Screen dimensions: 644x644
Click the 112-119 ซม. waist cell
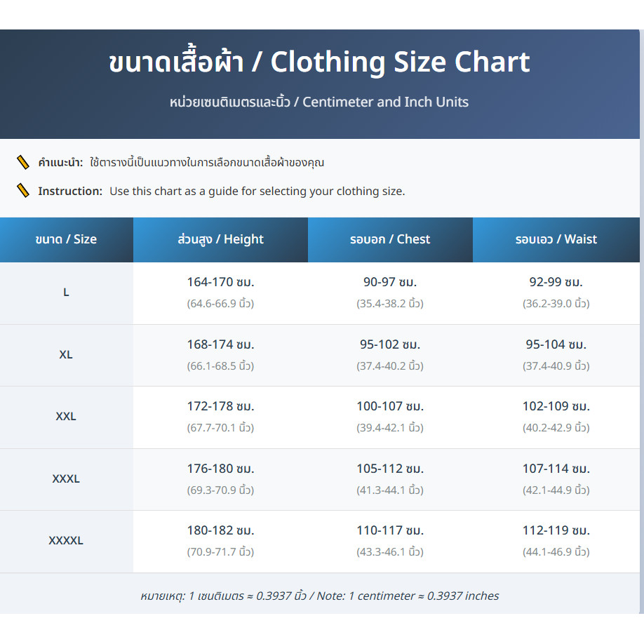(556, 530)
